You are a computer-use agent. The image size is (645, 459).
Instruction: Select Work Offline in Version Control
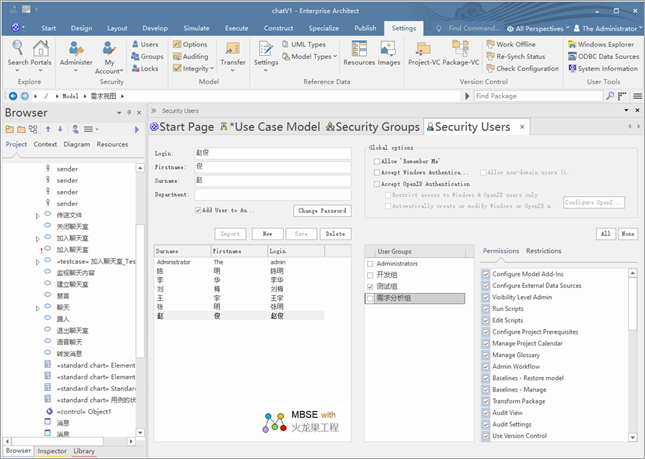point(511,44)
